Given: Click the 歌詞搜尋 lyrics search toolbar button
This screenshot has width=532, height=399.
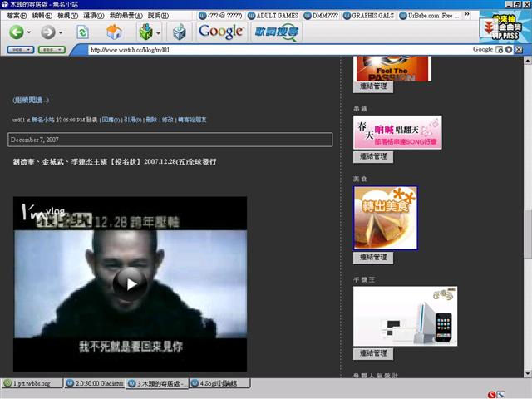Looking at the screenshot, I should [276, 32].
